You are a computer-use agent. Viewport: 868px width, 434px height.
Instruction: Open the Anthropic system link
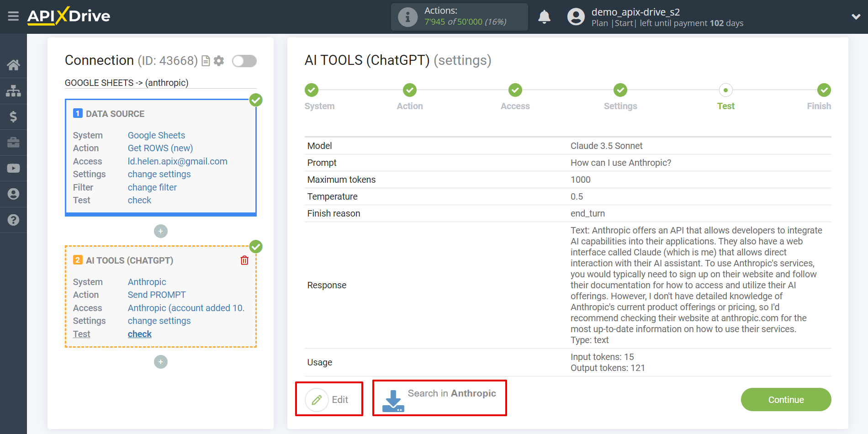point(147,282)
